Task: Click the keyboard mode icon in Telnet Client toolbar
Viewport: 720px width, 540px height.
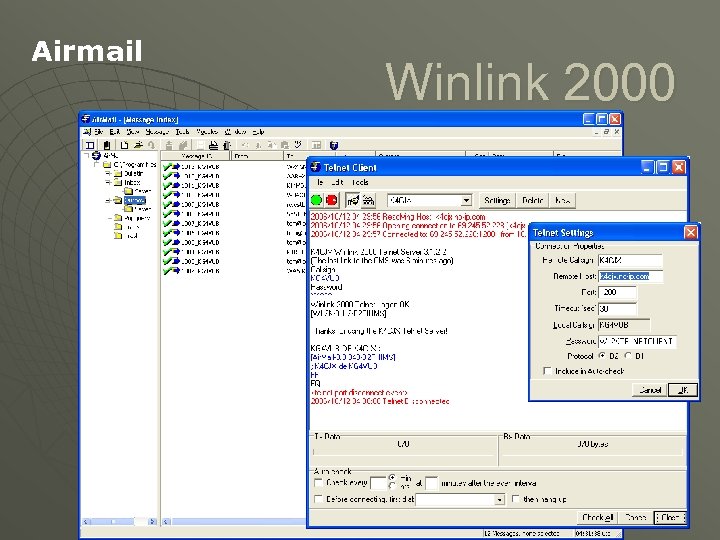Action: pos(368,200)
